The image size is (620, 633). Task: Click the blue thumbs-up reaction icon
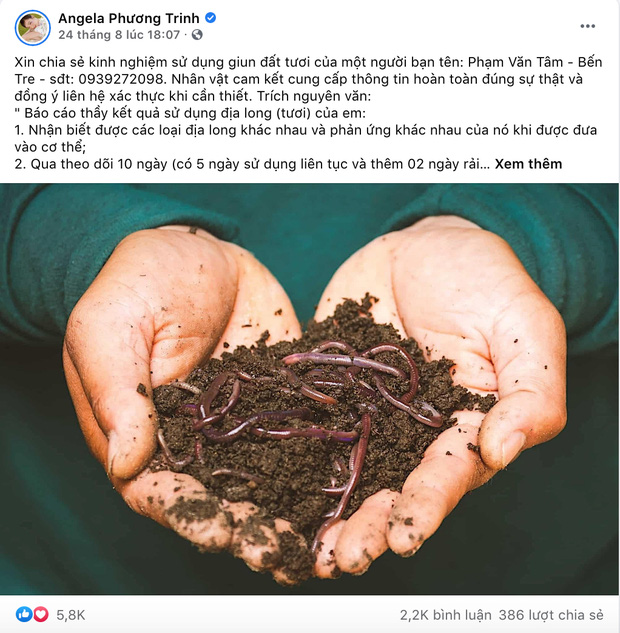coord(23,614)
